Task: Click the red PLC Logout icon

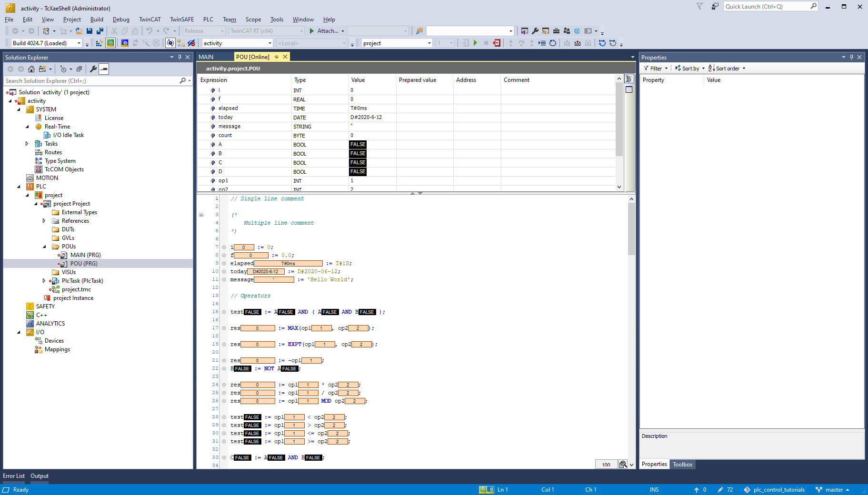Action: click(x=497, y=43)
